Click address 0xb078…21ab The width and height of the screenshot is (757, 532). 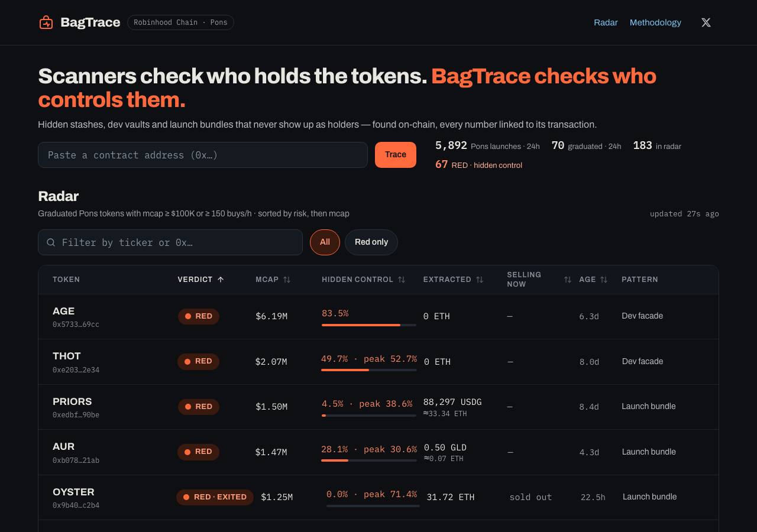click(x=76, y=460)
